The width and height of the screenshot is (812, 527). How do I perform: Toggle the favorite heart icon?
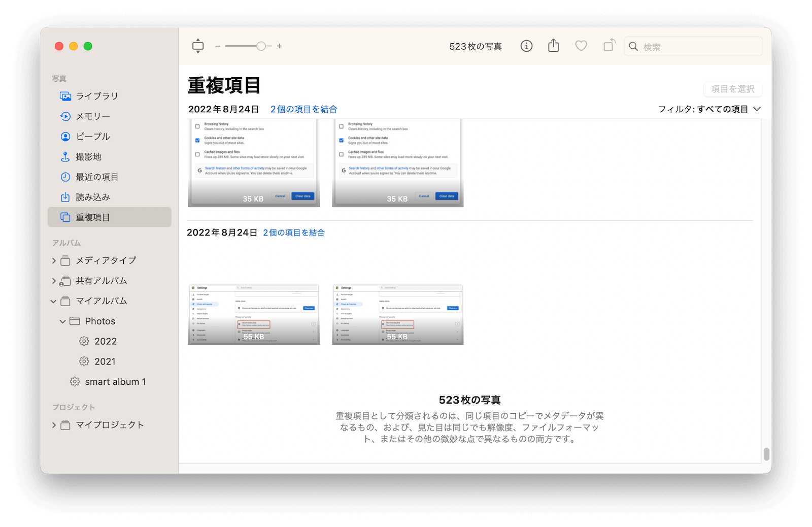point(581,46)
